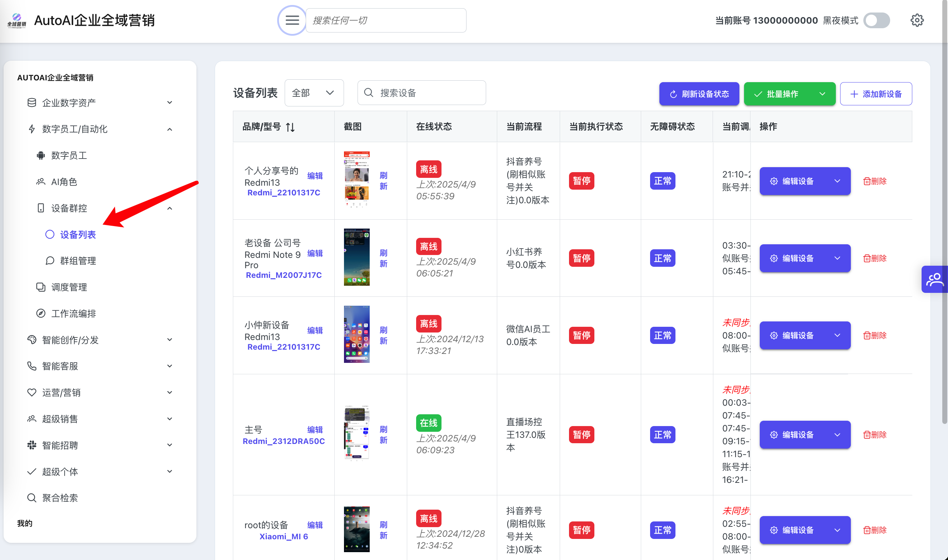This screenshot has width=948, height=560.
Task: Click the 调度管理 copy icon
Action: click(x=41, y=287)
